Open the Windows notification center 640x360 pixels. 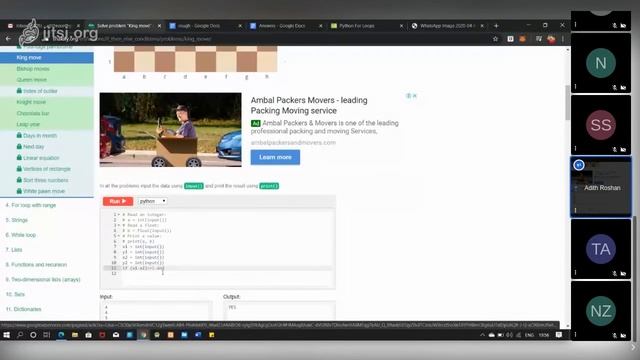(559, 335)
